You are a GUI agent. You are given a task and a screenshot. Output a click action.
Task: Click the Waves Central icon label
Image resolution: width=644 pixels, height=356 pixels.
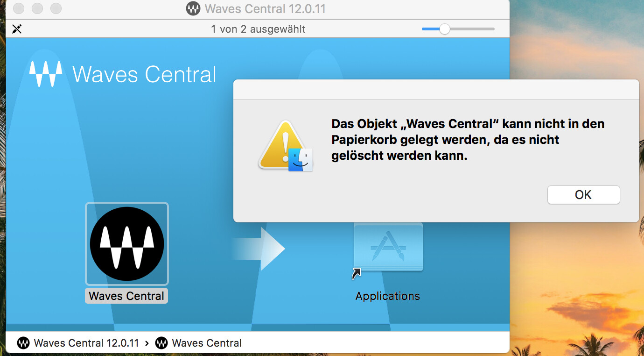tap(126, 296)
